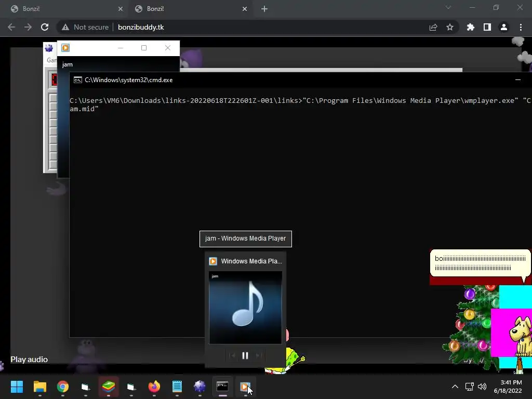Show hidden system tray icons
Viewport: 532px width, 399px height.
[455, 387]
